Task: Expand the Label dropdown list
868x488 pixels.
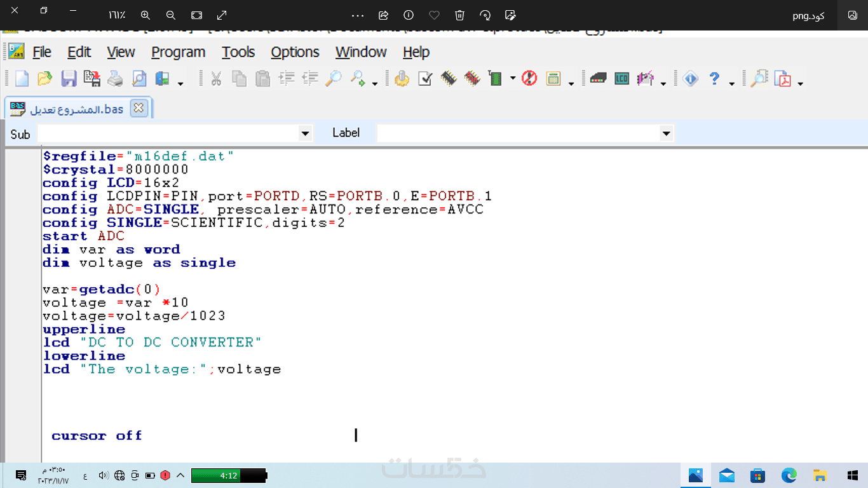Action: pyautogui.click(x=666, y=133)
